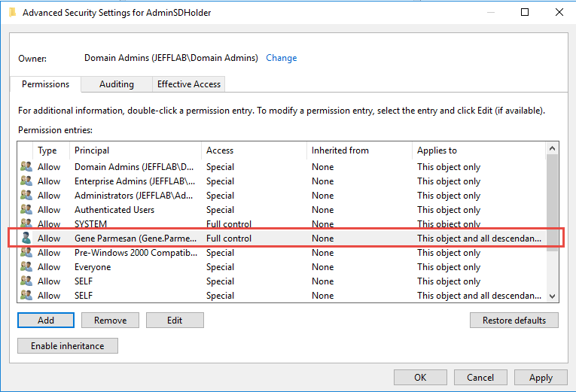Maximize the Advanced Security Settings window
This screenshot has width=576, height=392.
(x=525, y=12)
